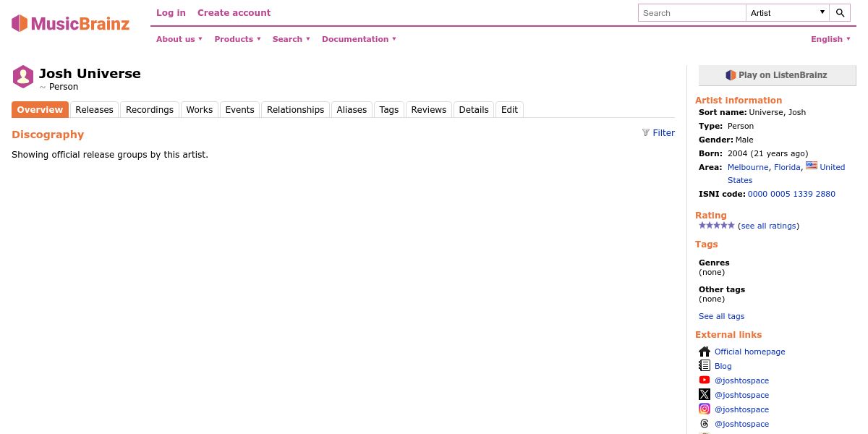The height and width of the screenshot is (434, 868).
Task: Open the United States link
Action: 786,174
